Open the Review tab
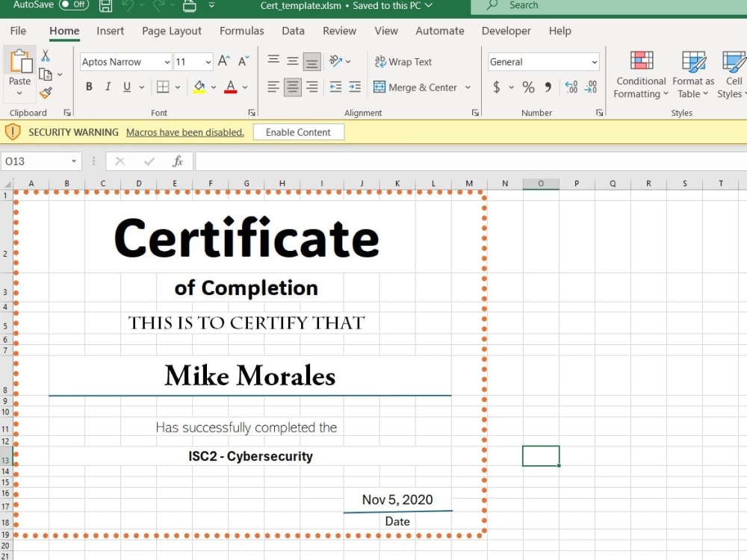The image size is (747, 560). click(339, 31)
